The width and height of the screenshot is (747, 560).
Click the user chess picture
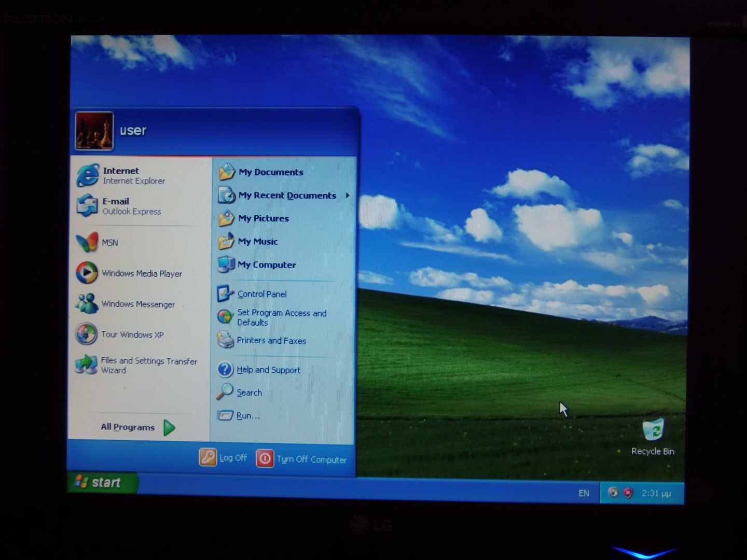click(x=94, y=131)
